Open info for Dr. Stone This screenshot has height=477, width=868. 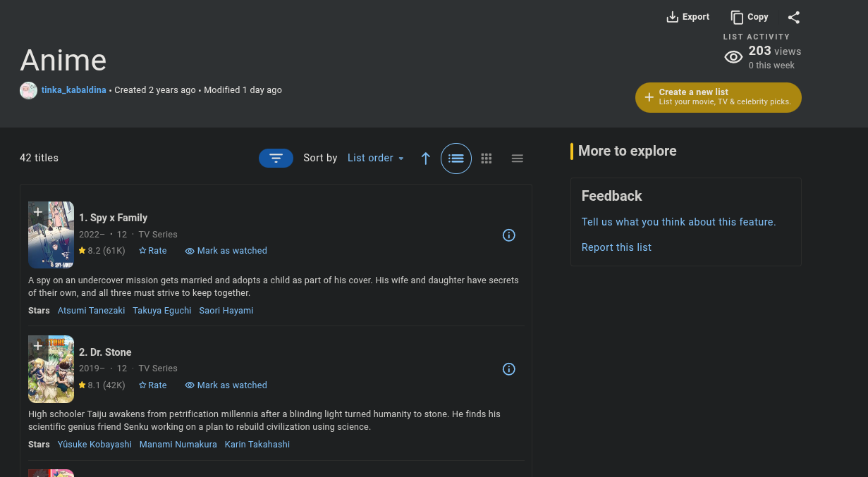[x=509, y=369]
